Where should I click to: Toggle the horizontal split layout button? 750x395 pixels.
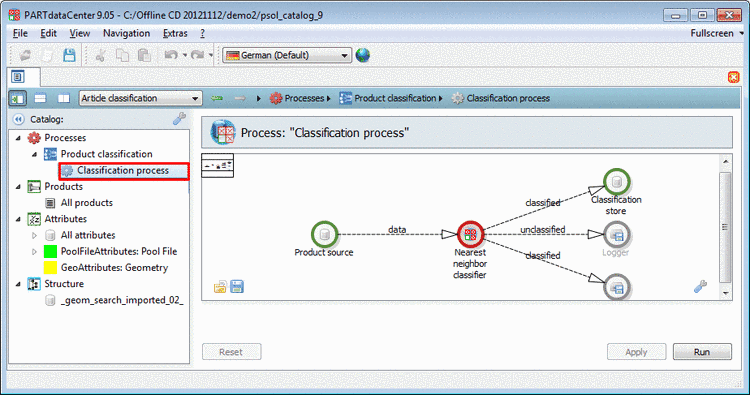[x=41, y=99]
